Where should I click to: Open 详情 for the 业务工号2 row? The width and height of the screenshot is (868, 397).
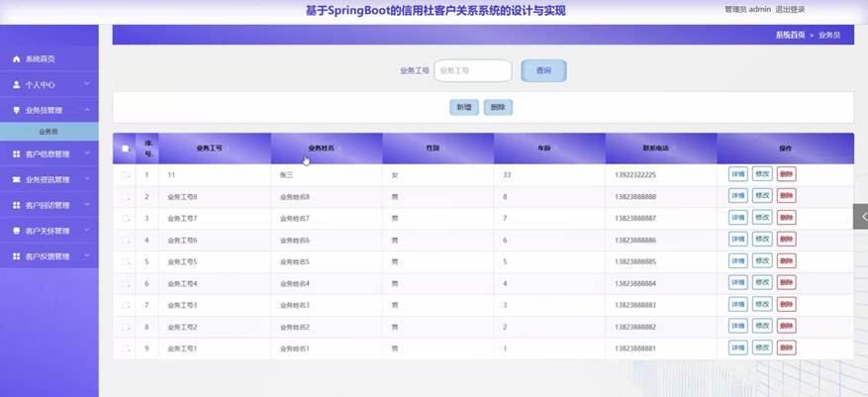(x=738, y=327)
